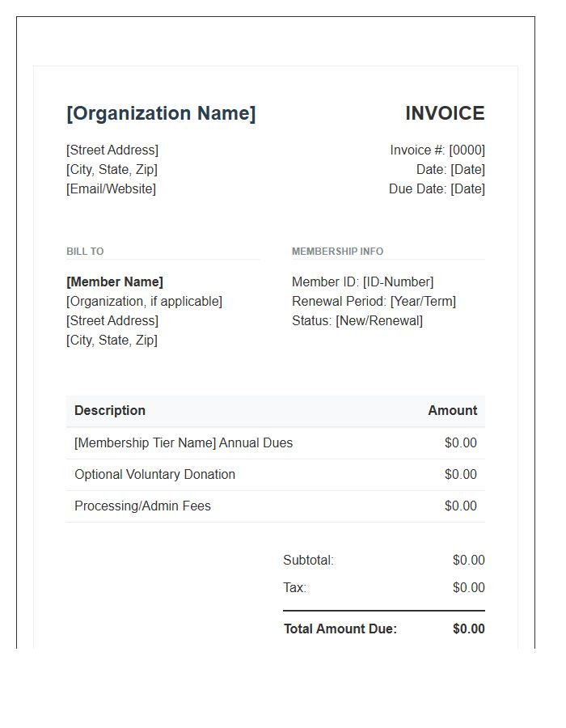Select the Optional Voluntary Donation row

pyautogui.click(x=276, y=475)
